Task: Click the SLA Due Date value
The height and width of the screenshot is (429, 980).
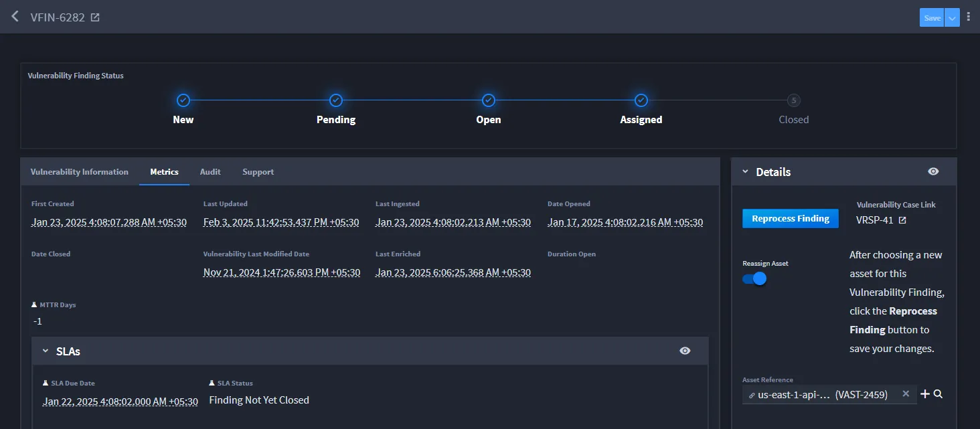Action: 120,402
